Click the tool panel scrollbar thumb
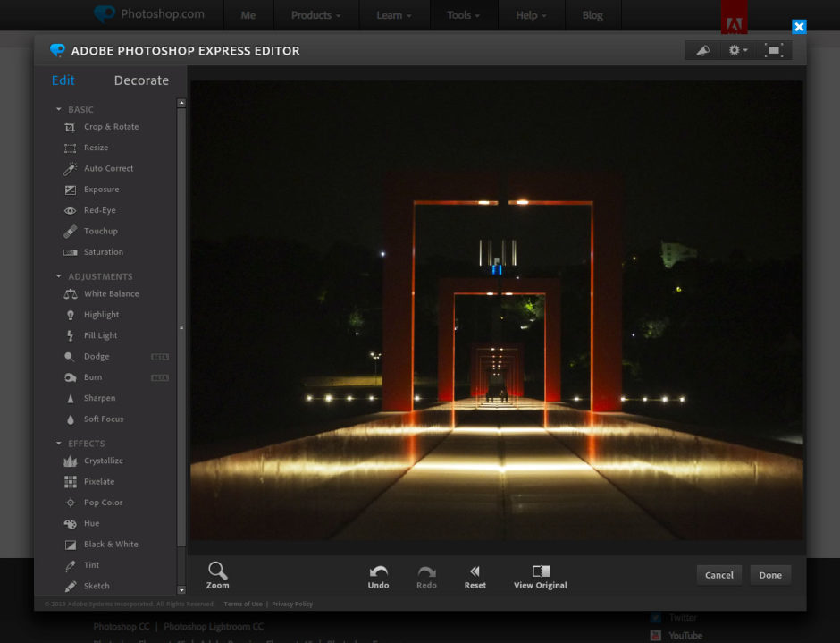840x643 pixels. (x=181, y=327)
